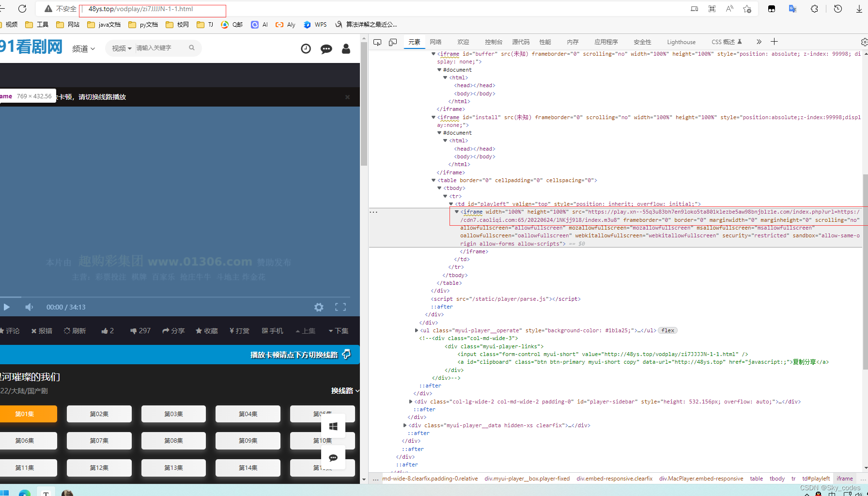Click the 刷新 refresh button under player
Viewport: 868px width, 496px height.
[x=75, y=331]
